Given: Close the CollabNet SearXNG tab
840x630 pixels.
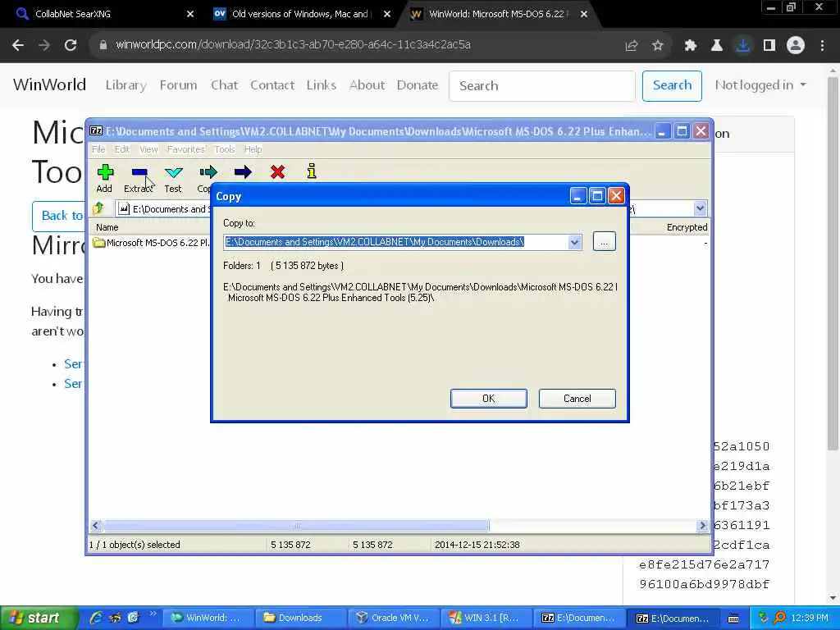Looking at the screenshot, I should [x=190, y=14].
